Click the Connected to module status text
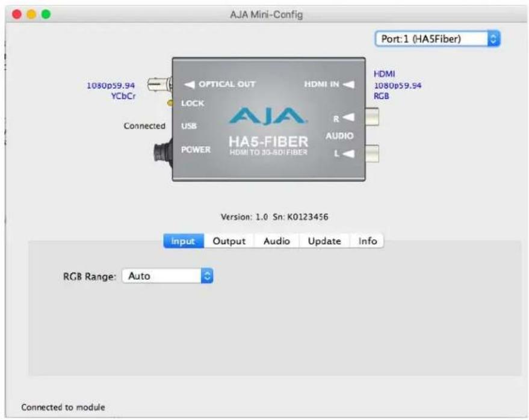Screen dimensions: 529x420 click(63, 407)
